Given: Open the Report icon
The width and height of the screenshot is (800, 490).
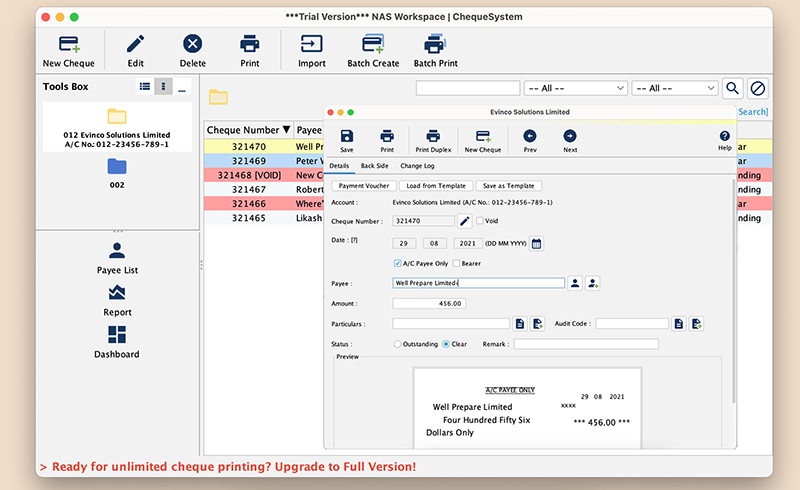Looking at the screenshot, I should point(117,292).
